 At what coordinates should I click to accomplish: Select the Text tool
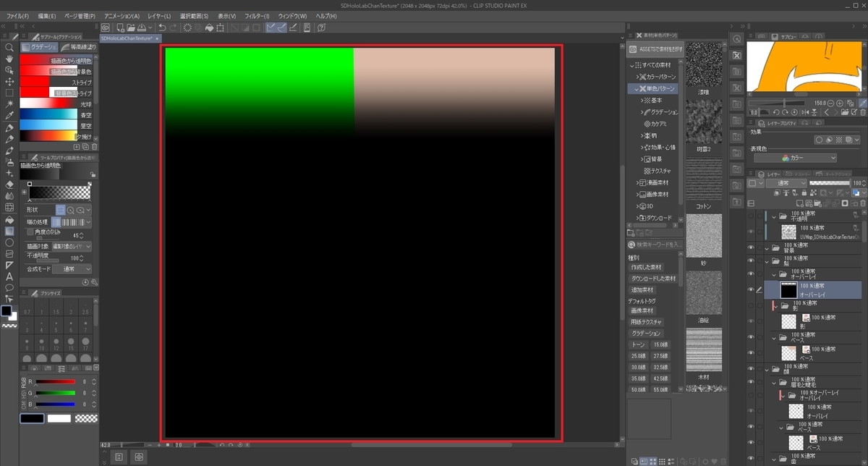pos(9,276)
